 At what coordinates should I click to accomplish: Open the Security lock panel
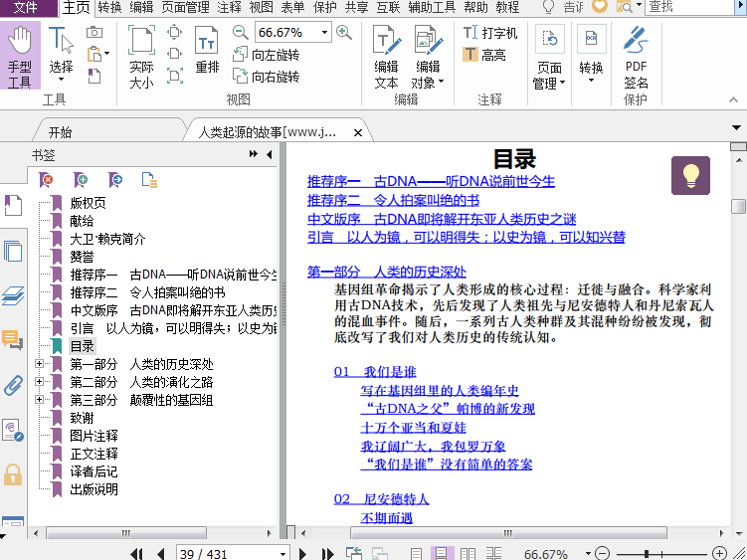[x=13, y=474]
